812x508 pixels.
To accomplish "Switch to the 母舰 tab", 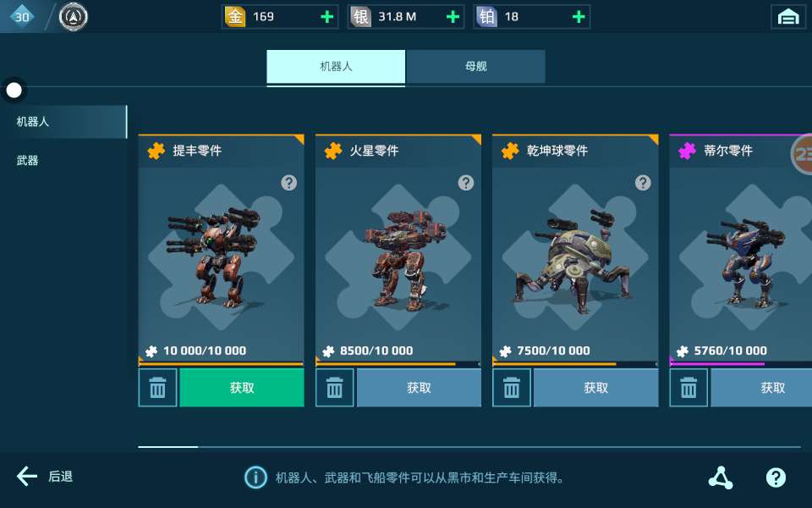I will tap(475, 66).
